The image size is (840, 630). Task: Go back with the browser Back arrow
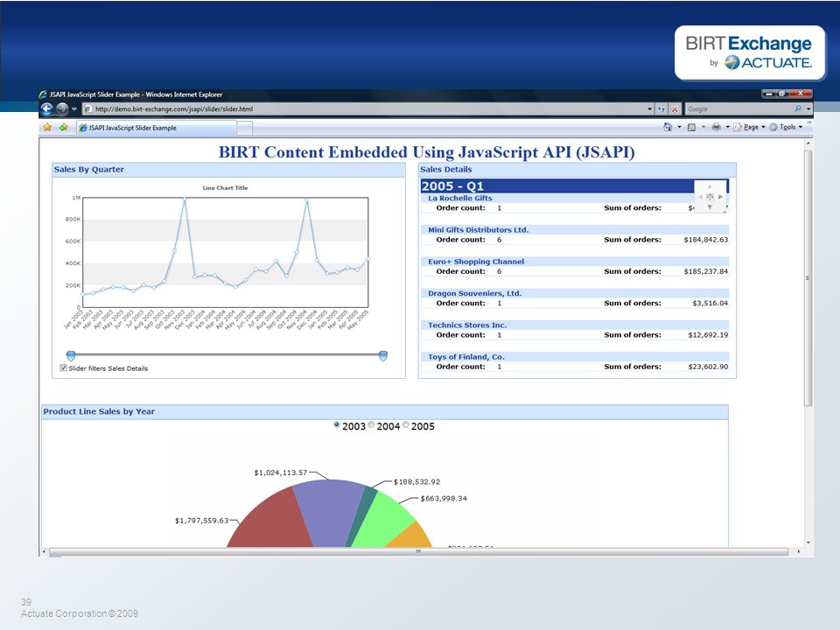(47, 108)
